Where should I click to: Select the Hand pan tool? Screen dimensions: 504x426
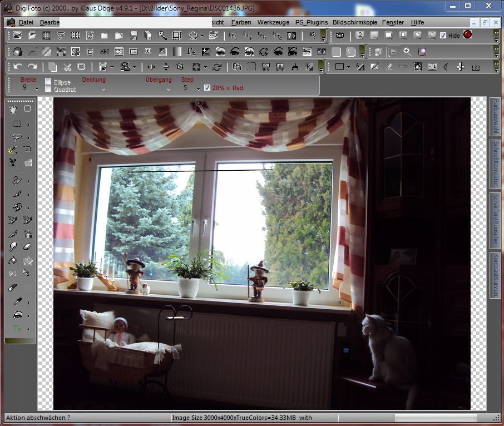click(x=13, y=109)
